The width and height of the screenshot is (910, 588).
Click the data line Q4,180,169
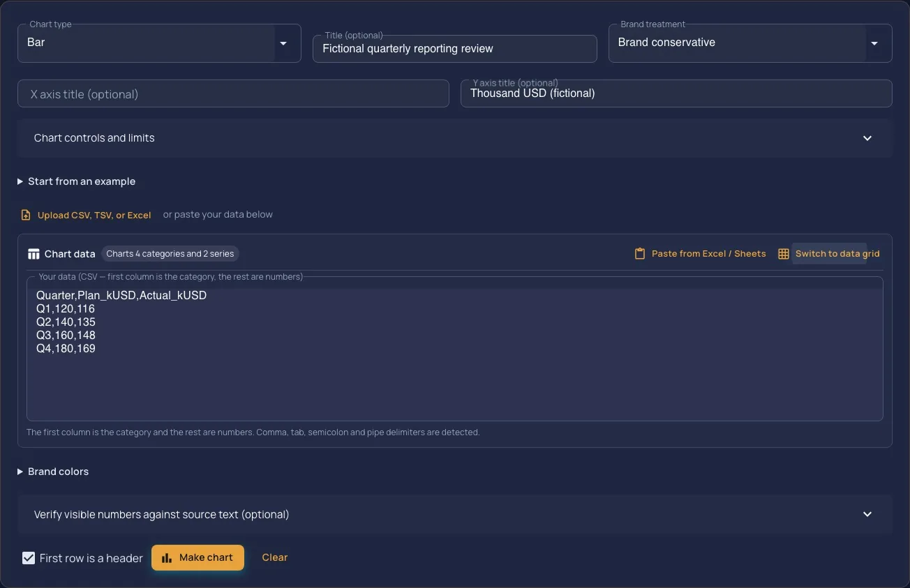tap(66, 349)
